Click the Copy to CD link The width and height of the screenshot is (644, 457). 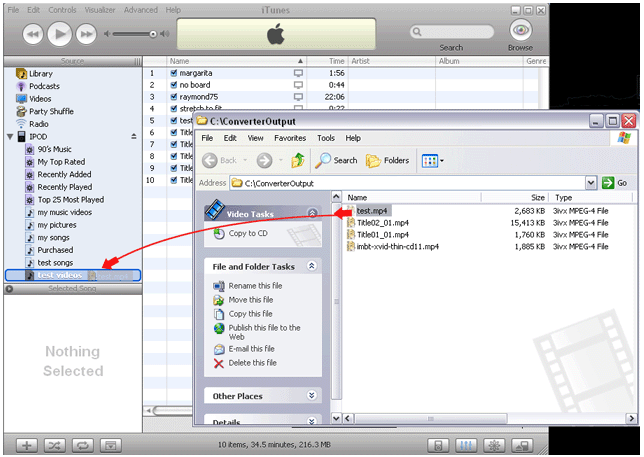click(248, 234)
